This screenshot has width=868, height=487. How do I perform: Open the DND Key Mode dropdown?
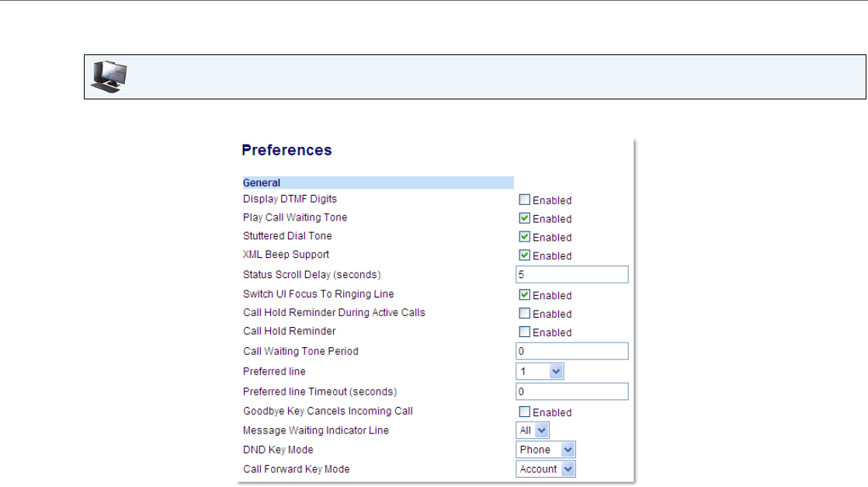tap(546, 450)
